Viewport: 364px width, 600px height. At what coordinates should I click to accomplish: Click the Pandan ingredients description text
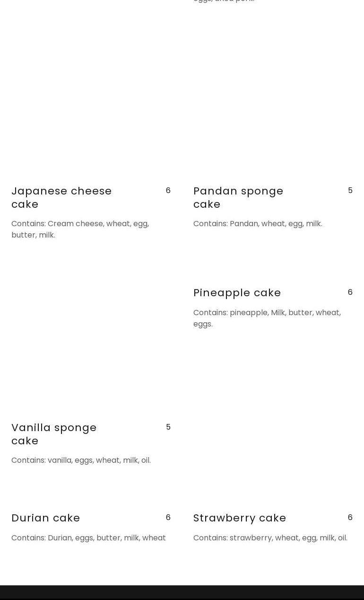[258, 223]
